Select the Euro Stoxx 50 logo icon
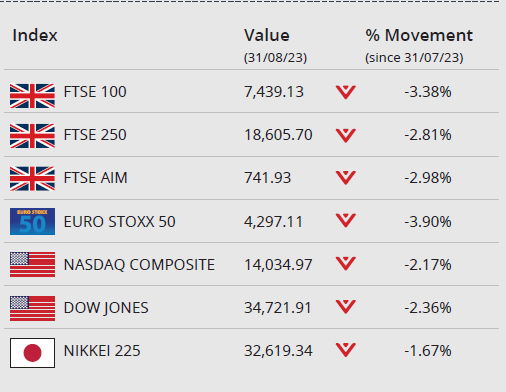This screenshot has height=392, width=506. pos(32,222)
